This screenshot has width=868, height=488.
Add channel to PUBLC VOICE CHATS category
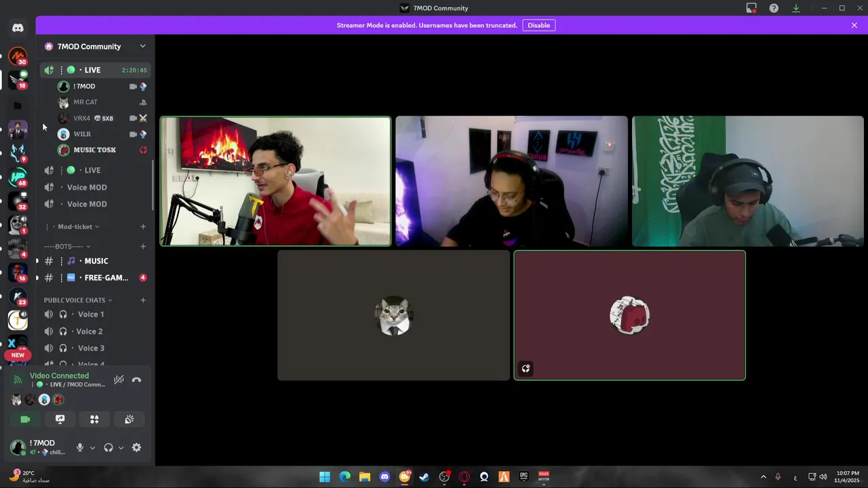coord(143,300)
